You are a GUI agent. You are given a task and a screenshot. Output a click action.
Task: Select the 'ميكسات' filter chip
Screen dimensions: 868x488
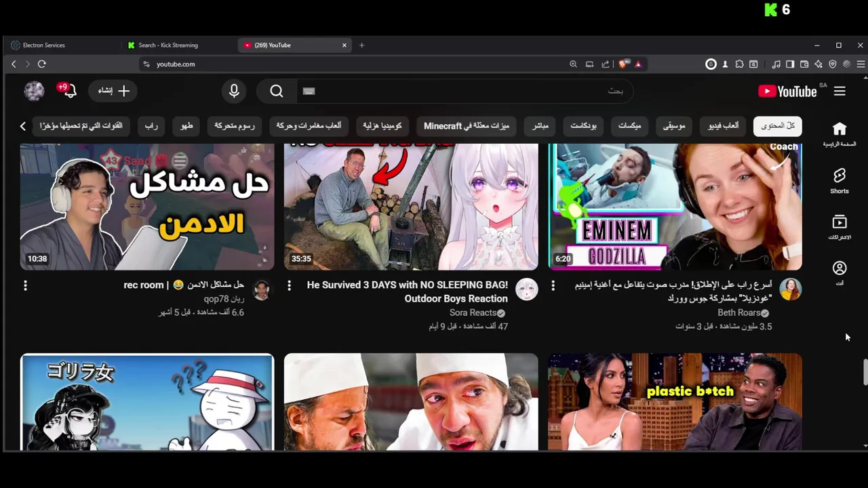(x=630, y=126)
